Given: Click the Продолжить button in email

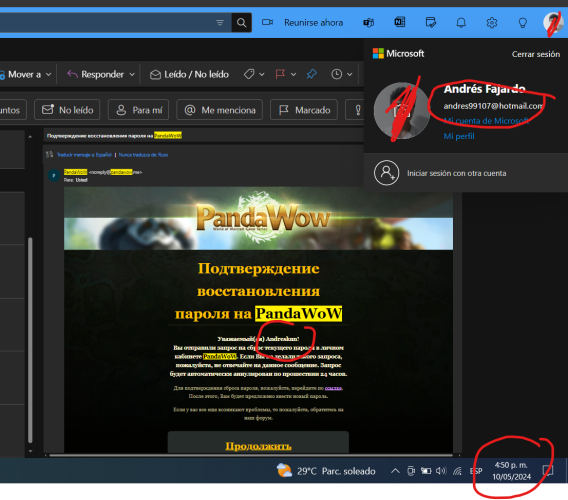Looking at the screenshot, I should point(258,446).
